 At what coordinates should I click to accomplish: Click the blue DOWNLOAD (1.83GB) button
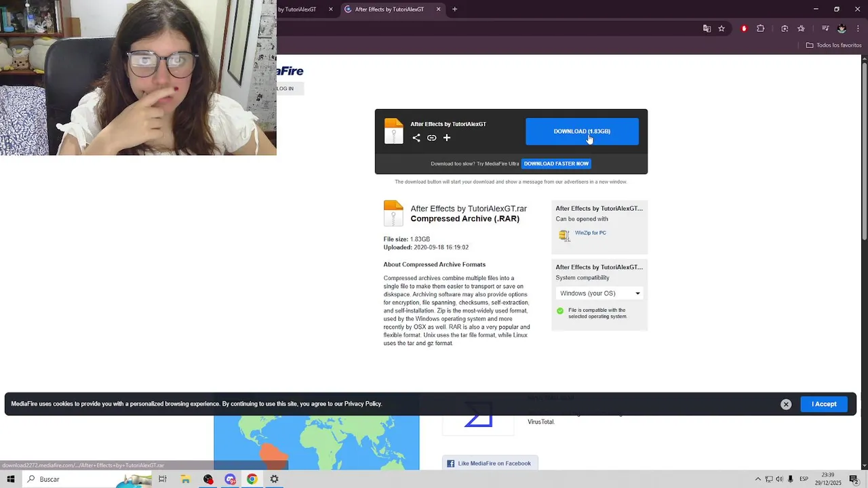pyautogui.click(x=582, y=131)
